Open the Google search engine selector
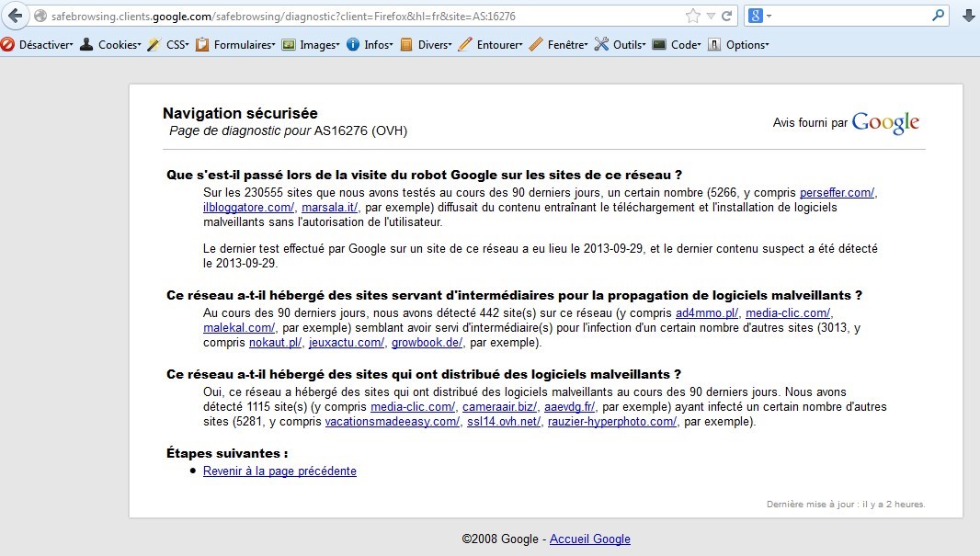Screen dimensions: 980x556 (x=759, y=16)
